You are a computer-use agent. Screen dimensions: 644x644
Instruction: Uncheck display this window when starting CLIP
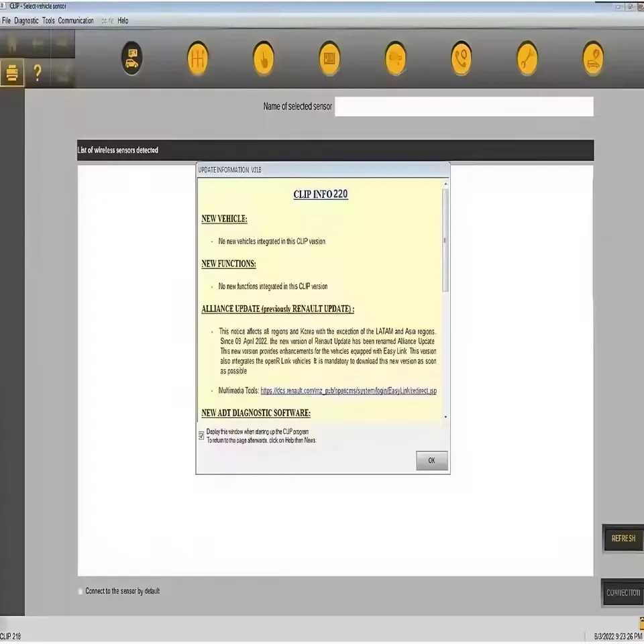click(201, 436)
